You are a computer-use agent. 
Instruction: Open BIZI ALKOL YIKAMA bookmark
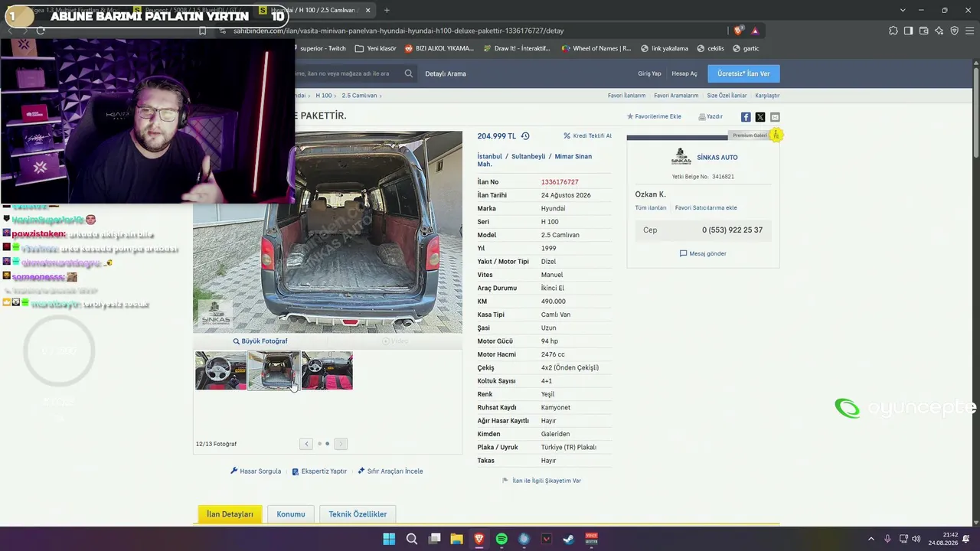(439, 48)
